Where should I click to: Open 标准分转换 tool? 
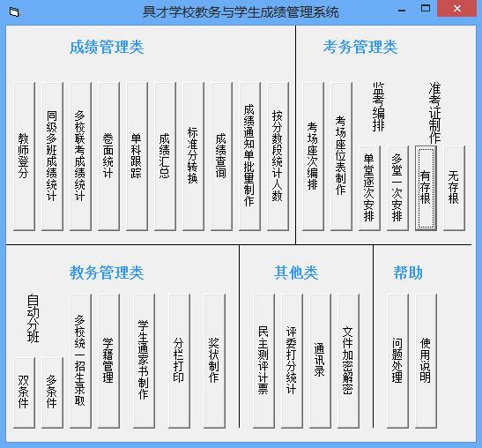coord(193,156)
